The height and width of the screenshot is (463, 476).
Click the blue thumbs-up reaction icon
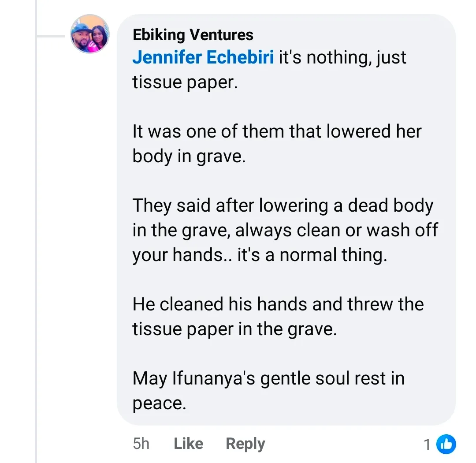tap(446, 444)
